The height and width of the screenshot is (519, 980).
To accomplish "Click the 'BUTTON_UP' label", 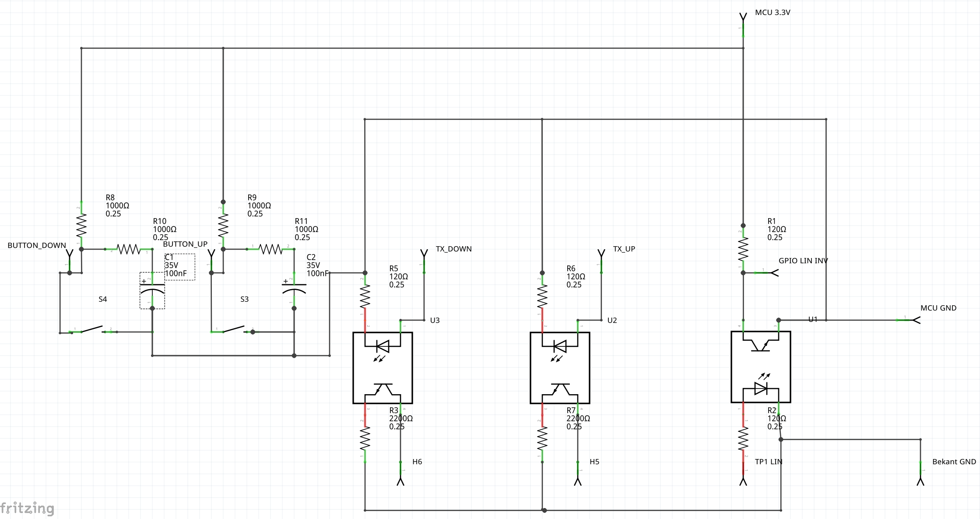I will [185, 244].
